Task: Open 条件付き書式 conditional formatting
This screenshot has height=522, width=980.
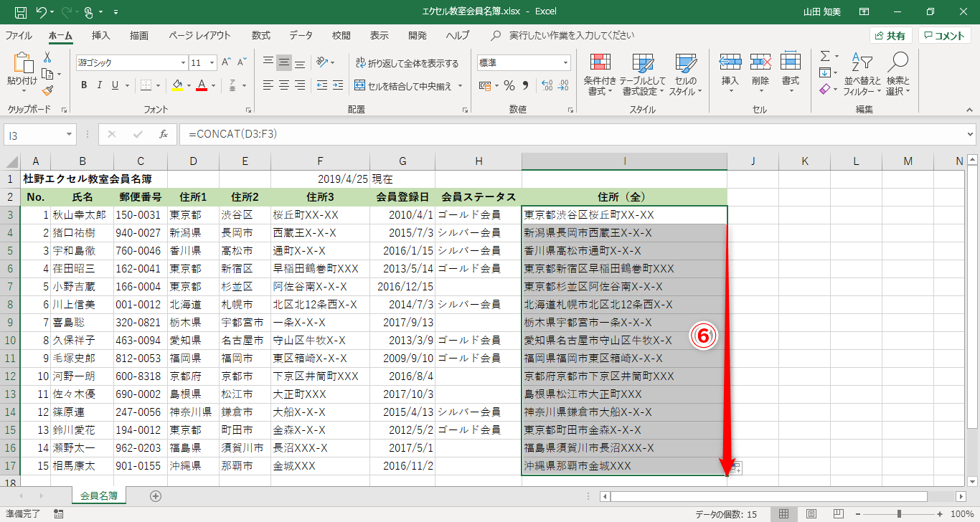Action: click(600, 75)
